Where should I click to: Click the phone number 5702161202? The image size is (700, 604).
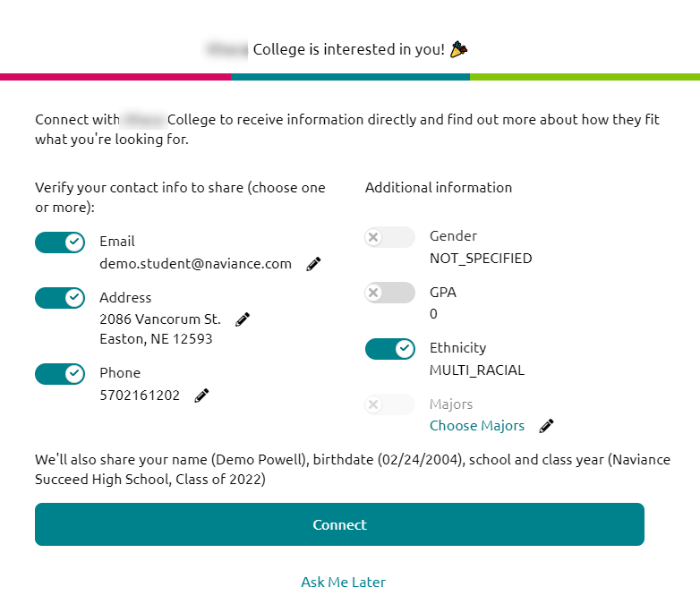coord(140,396)
